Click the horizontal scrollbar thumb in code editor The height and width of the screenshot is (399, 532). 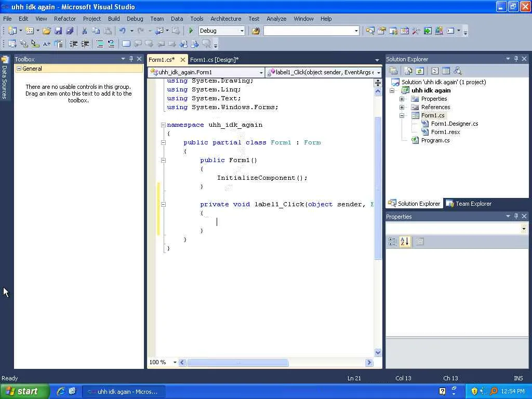[237, 363]
